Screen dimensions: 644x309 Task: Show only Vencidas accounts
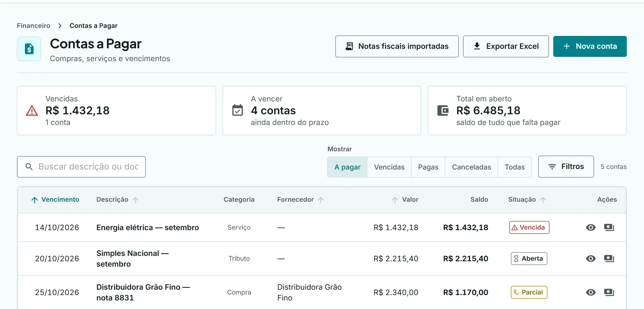coord(389,167)
